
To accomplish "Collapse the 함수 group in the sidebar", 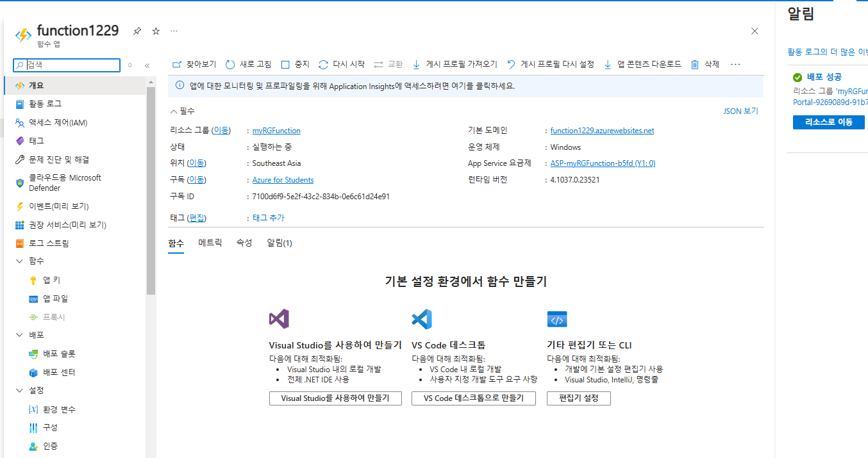I will pos(19,261).
